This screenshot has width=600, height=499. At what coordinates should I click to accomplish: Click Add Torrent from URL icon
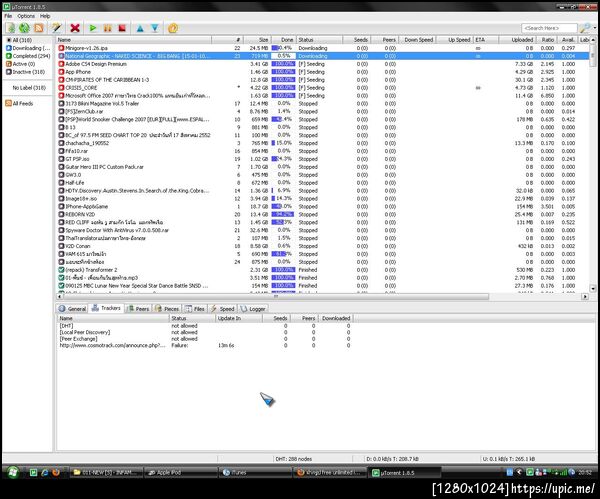click(24, 28)
